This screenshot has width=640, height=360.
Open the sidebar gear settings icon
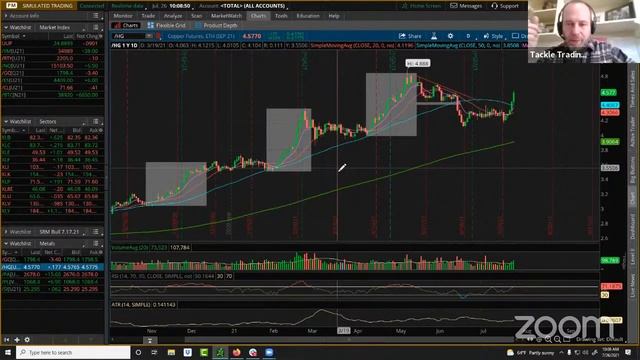pos(27,340)
